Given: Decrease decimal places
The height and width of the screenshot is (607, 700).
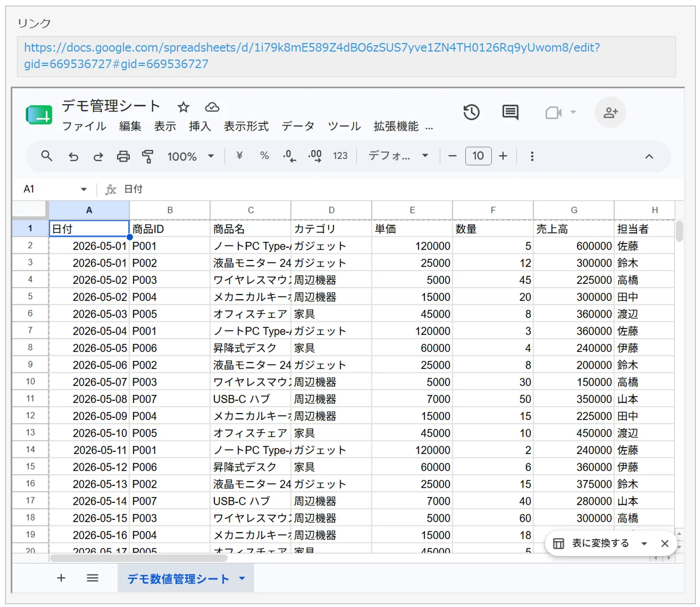Looking at the screenshot, I should 289,156.
